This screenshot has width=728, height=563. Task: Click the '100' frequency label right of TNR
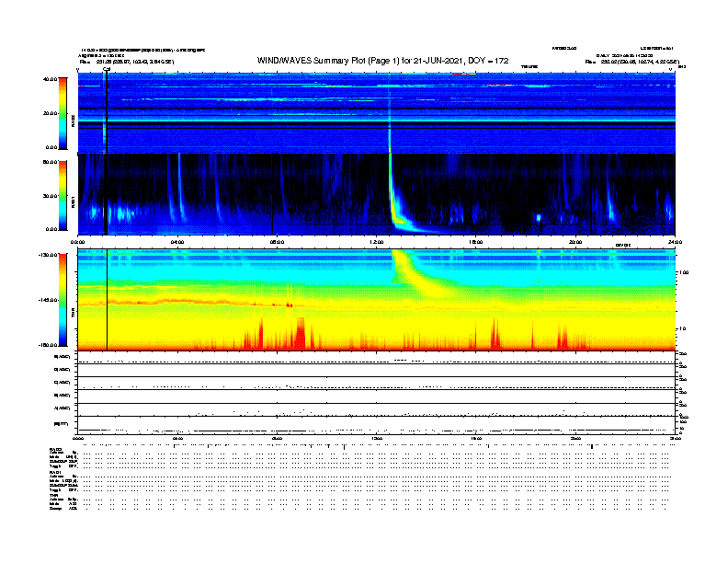(x=684, y=272)
